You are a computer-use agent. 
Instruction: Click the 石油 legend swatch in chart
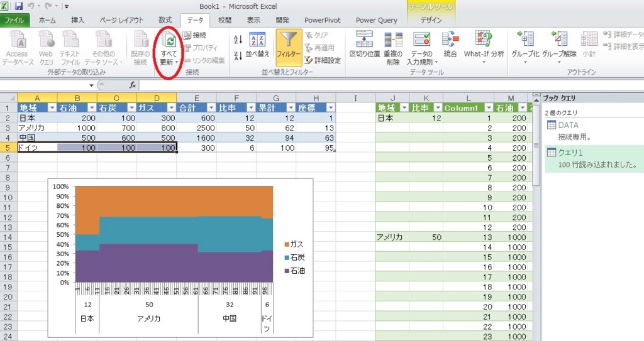tap(287, 271)
